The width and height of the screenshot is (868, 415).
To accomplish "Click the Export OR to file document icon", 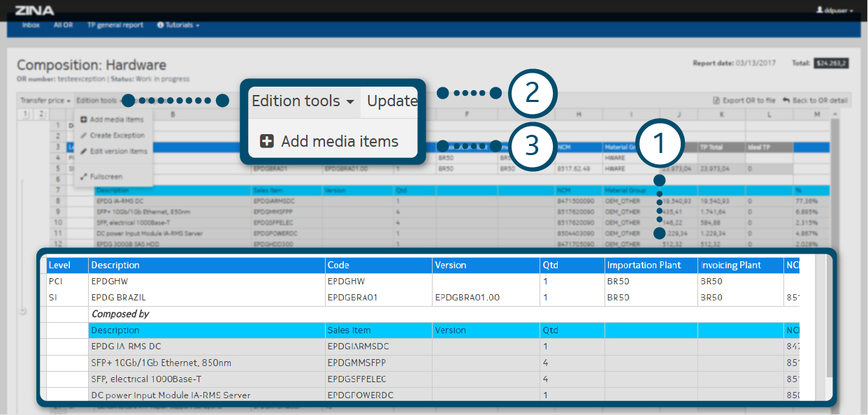I will pos(716,101).
